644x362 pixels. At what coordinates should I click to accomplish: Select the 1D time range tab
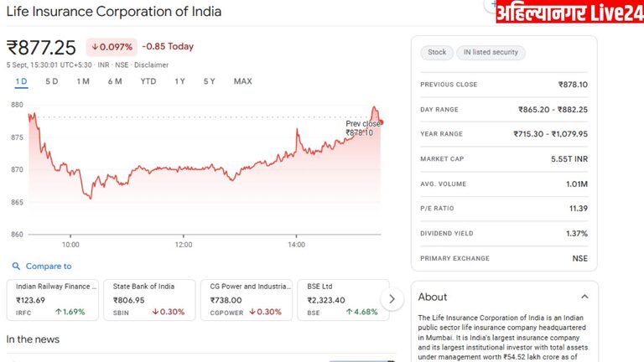[21, 81]
